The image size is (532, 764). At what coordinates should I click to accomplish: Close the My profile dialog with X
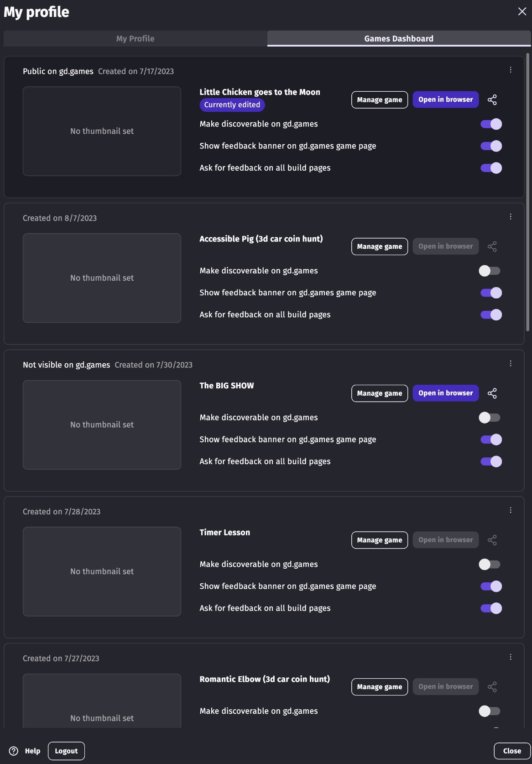pos(522,11)
